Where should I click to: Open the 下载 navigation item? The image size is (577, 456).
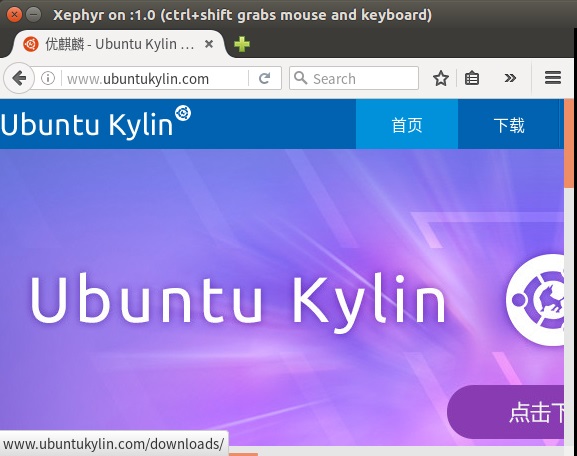tap(509, 124)
